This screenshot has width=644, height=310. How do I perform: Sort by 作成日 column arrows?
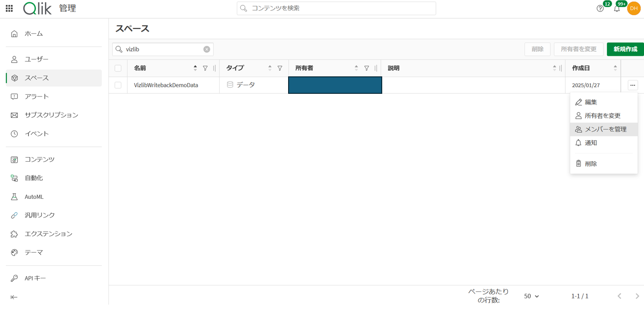[x=615, y=68]
